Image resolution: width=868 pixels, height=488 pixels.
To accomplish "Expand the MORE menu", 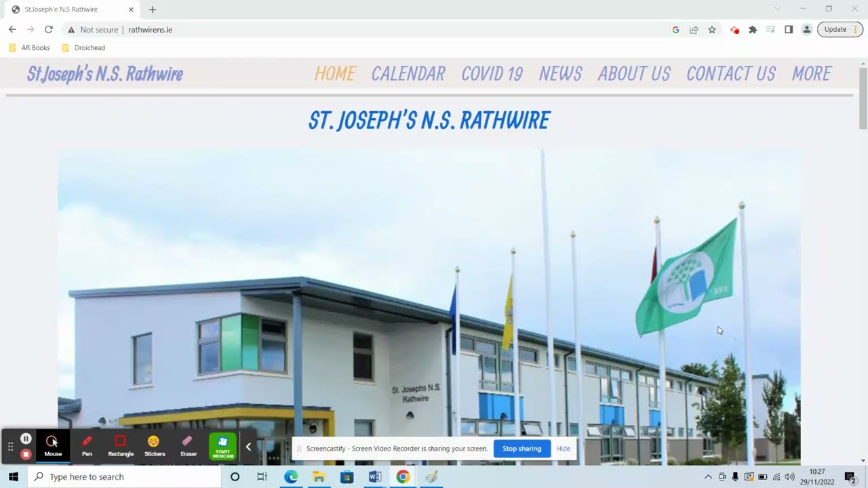I will click(x=812, y=74).
